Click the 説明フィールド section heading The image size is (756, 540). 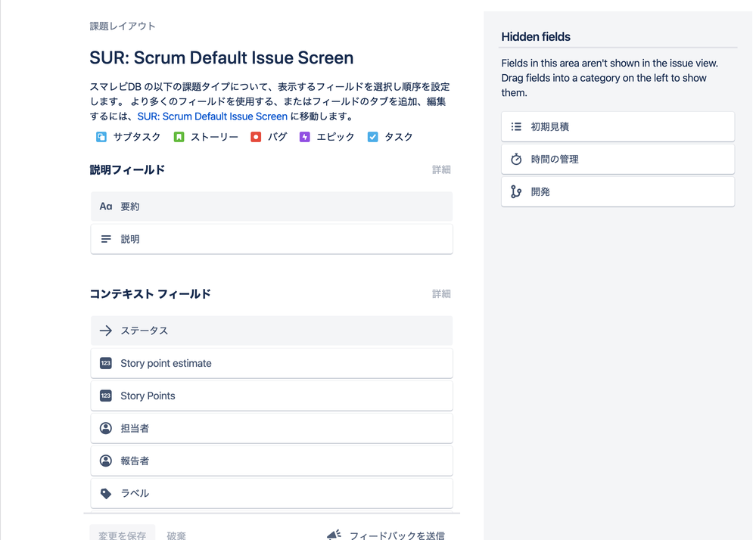(127, 169)
